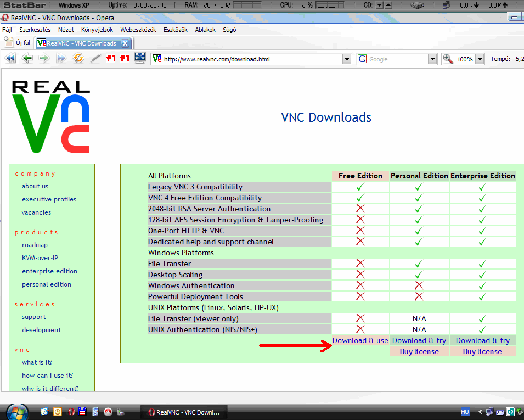The width and height of the screenshot is (524, 420).
Task: Open the Nézet menu
Action: tap(66, 30)
